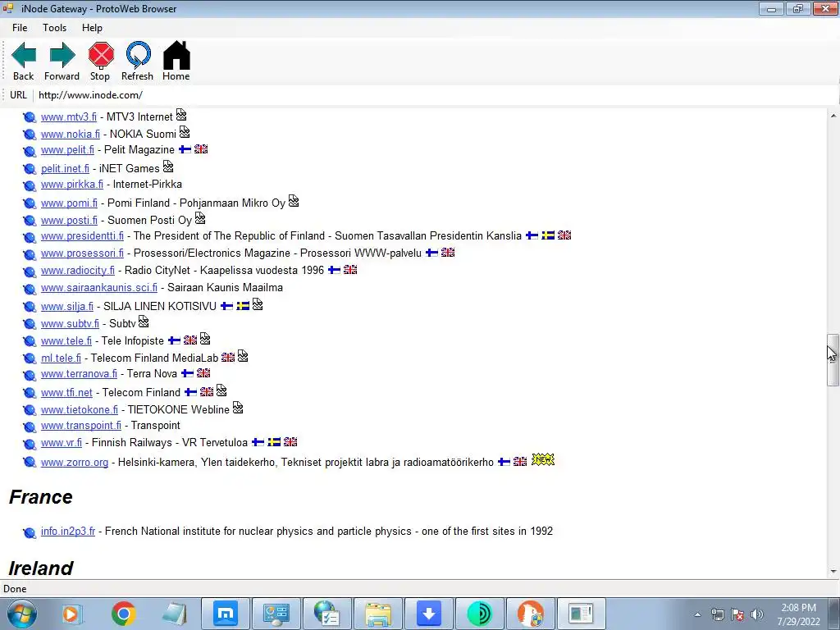Click the page scrollbar thumb
Screen dimensions: 840x630
(833, 359)
